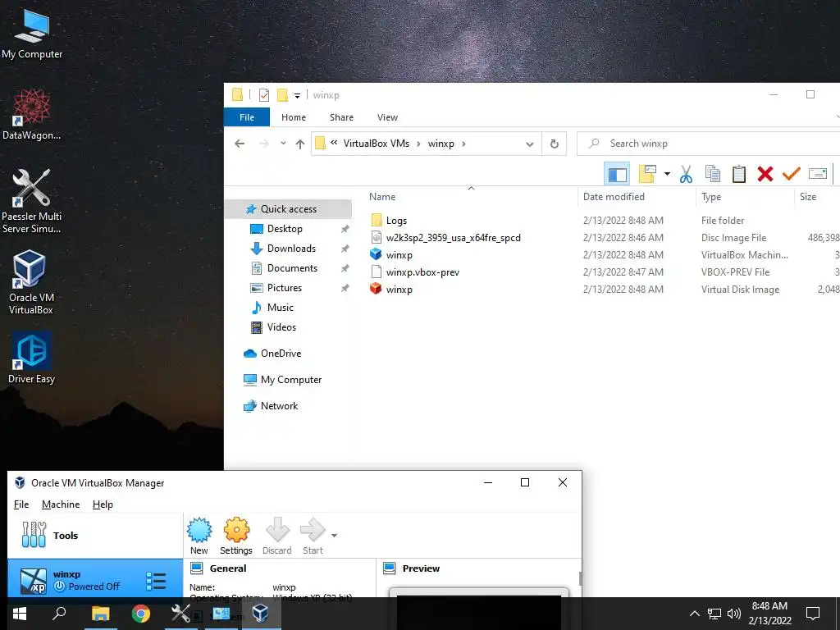This screenshot has width=840, height=630.
Task: Launch Driver Easy desktop shortcut
Action: pyautogui.click(x=32, y=358)
